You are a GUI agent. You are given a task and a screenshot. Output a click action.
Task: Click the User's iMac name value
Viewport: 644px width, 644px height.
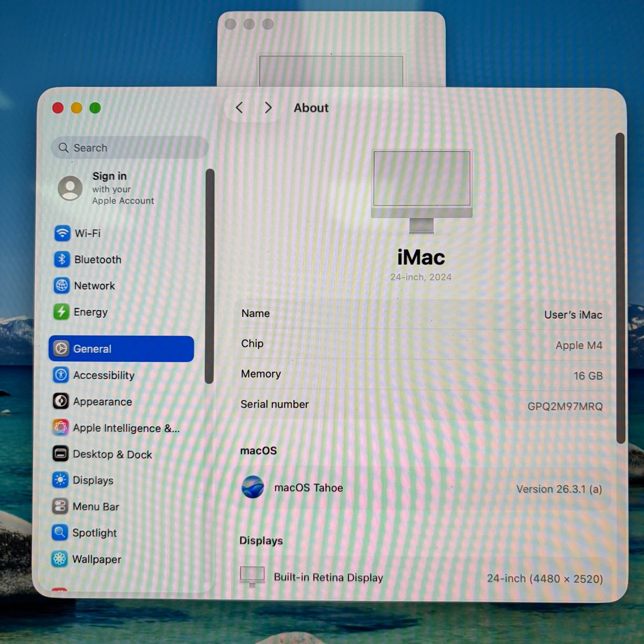tap(573, 315)
